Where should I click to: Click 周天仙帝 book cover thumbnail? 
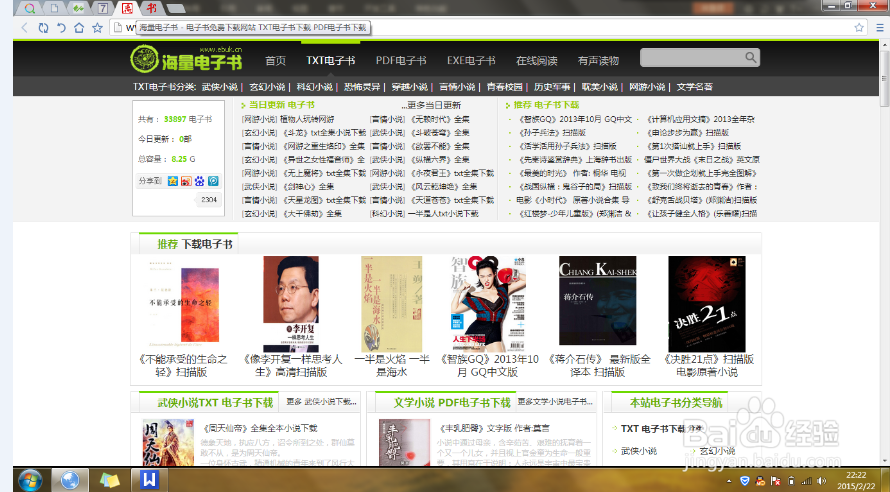click(168, 443)
